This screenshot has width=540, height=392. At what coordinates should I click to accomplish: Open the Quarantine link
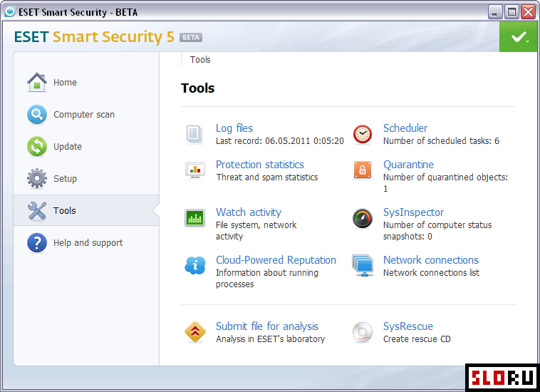tap(408, 165)
